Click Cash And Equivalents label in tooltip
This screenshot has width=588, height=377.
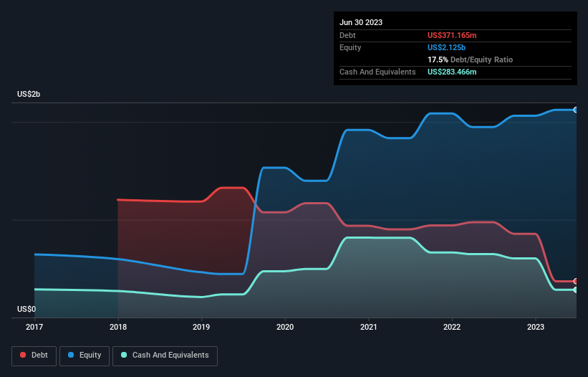(377, 72)
